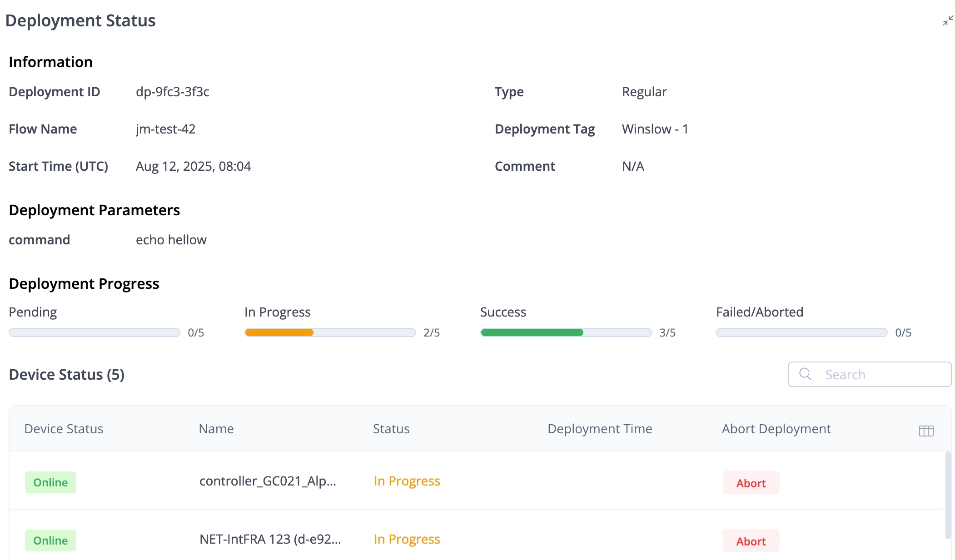Abort deployment for NET-IntFRA 123 device
The image size is (955, 560).
click(x=751, y=541)
